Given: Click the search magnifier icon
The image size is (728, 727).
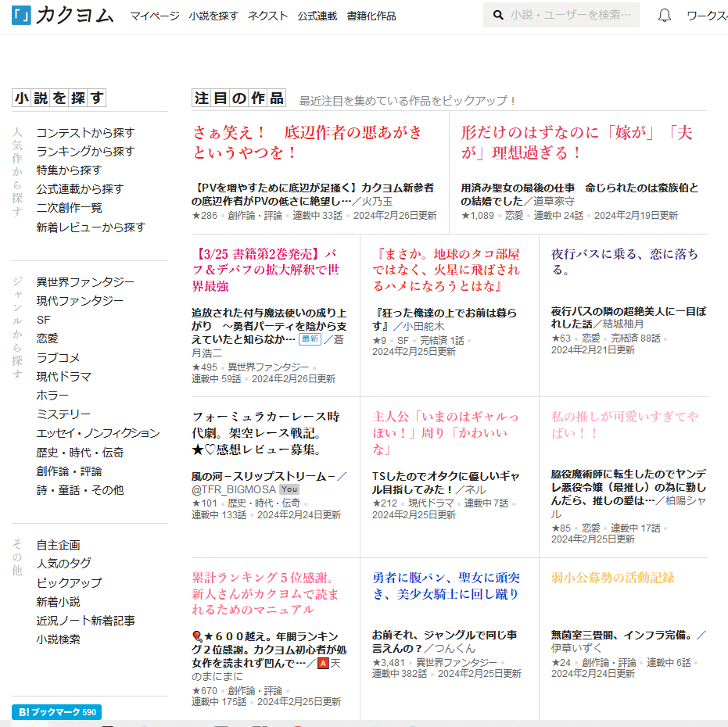Looking at the screenshot, I should click(498, 16).
